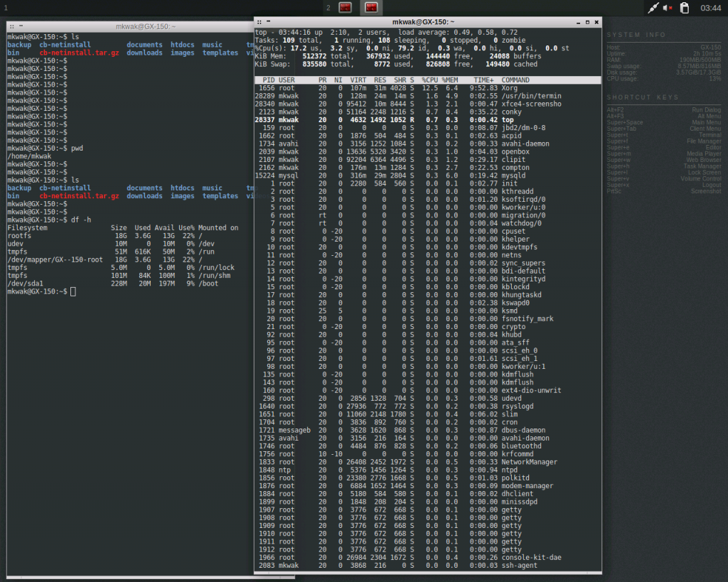Image resolution: width=728 pixels, height=582 pixels.
Task: Select the "clipit" process row
Action: click(427, 160)
